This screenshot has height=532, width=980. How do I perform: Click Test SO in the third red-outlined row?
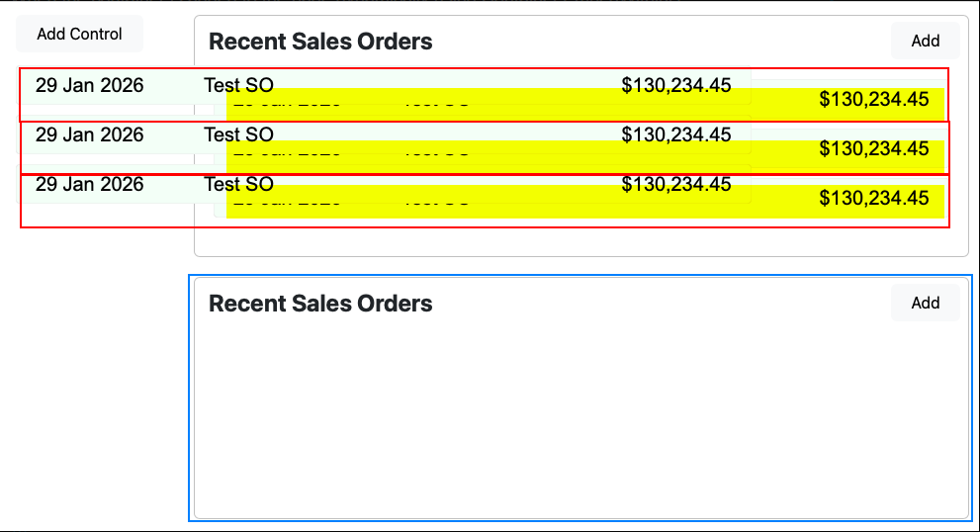point(238,185)
